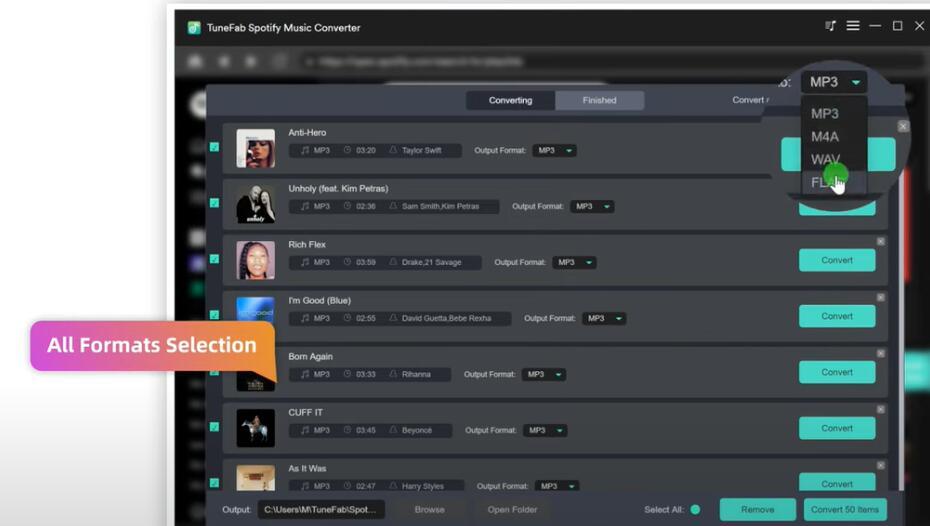Convert the Born Again track
The height and width of the screenshot is (526, 930).
pos(837,372)
